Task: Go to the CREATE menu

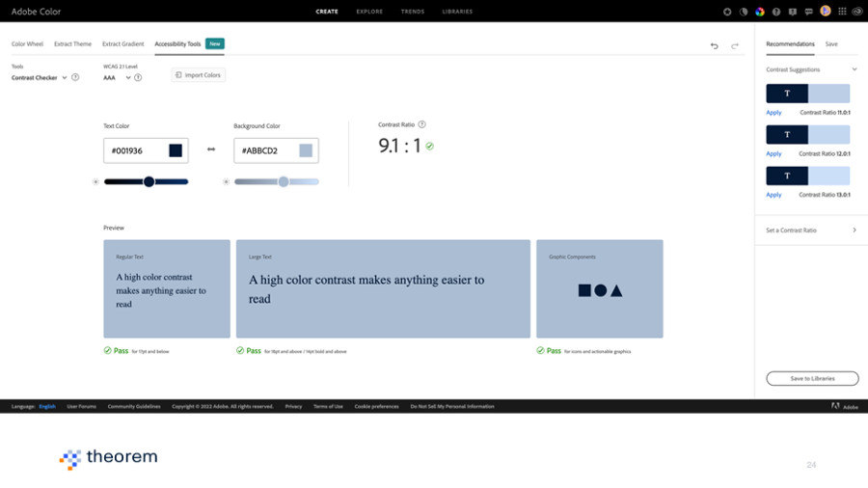Action: pyautogui.click(x=327, y=12)
